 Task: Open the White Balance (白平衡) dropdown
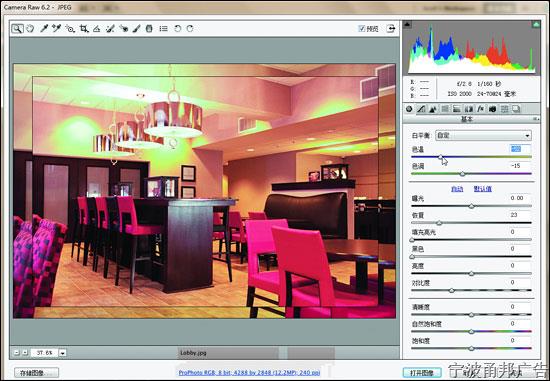click(x=483, y=135)
